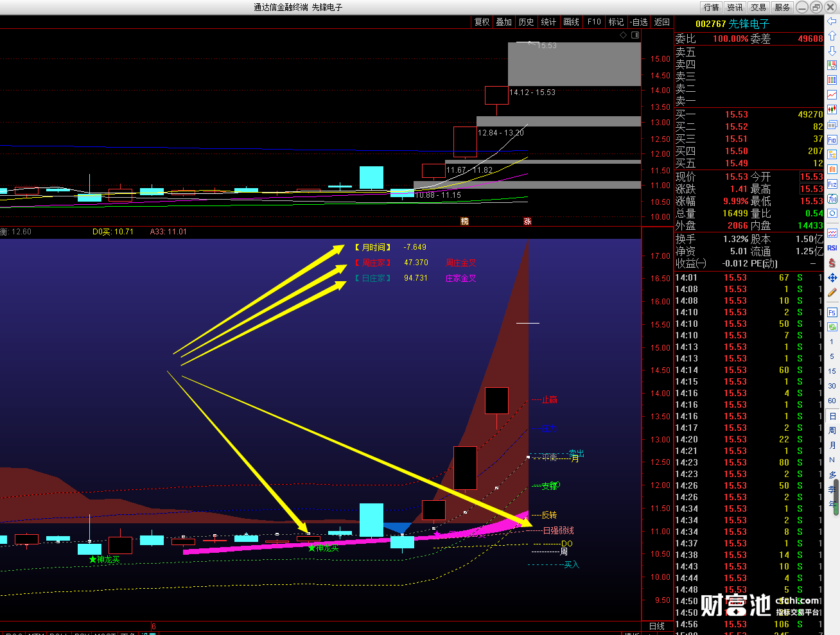This screenshot has height=635, width=840.
Task: Click the F10 company info icon
Action: pyautogui.click(x=832, y=139)
